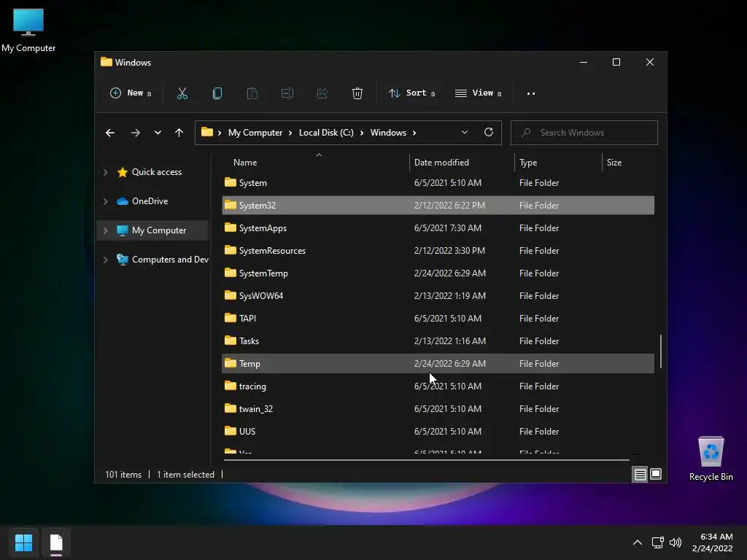Screen dimensions: 747x560
Task: Select the SystemTemp folder
Action: click(x=438, y=273)
